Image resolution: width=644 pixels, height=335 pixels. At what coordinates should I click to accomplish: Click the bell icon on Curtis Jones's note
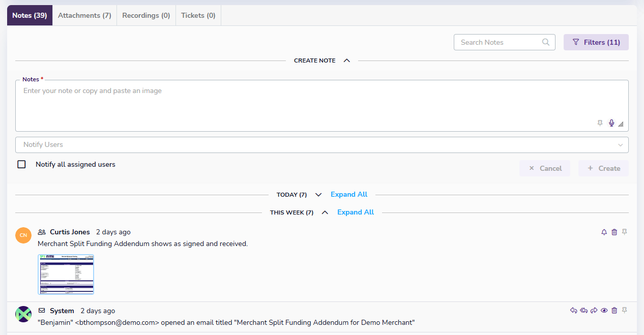[x=604, y=232]
